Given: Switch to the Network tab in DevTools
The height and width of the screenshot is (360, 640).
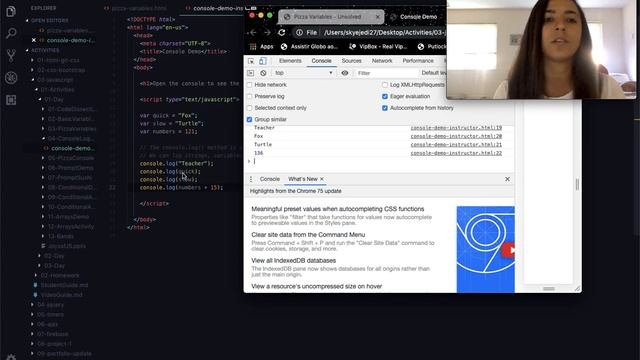Looking at the screenshot, I should tap(382, 61).
